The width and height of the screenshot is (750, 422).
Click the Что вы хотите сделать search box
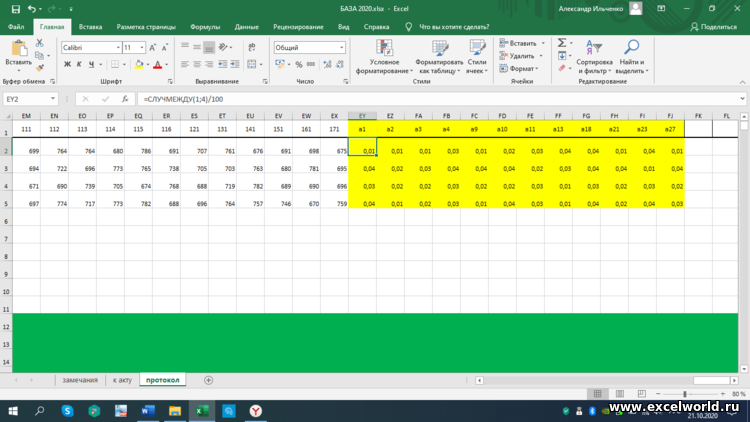[453, 27]
